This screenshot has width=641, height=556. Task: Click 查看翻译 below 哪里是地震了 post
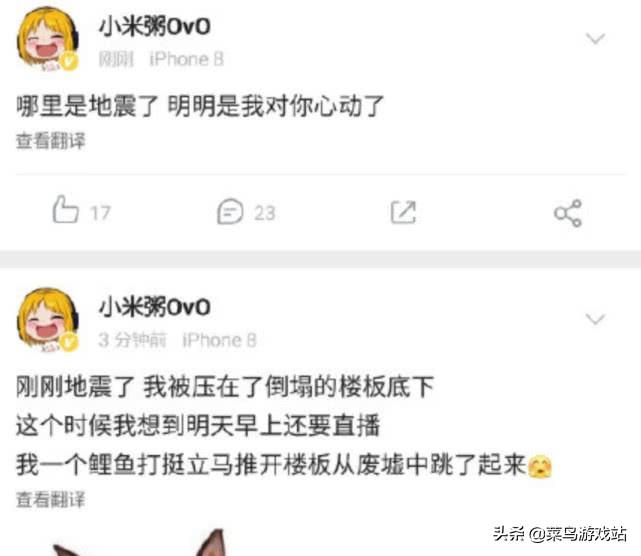(x=51, y=141)
